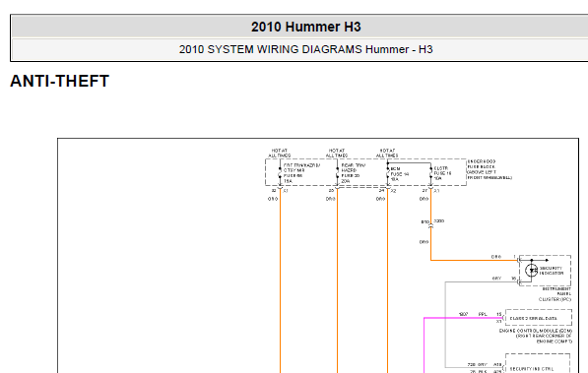The image size is (588, 373).
Task: Select circuit number 1807 on the purple wire
Action: (x=463, y=314)
